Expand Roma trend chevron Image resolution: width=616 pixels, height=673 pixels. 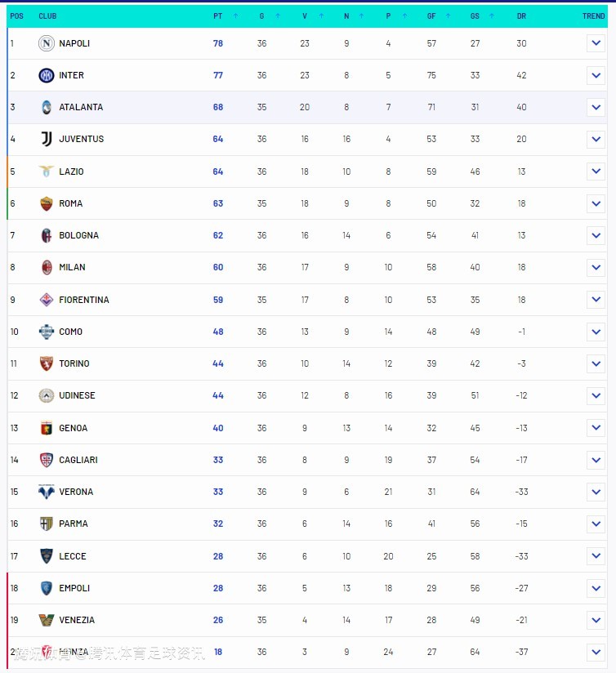[x=596, y=203]
